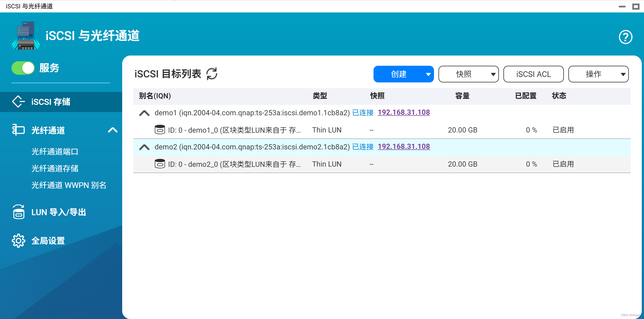This screenshot has width=644, height=319.
Task: Open the 操作 dropdown menu
Action: tap(598, 74)
